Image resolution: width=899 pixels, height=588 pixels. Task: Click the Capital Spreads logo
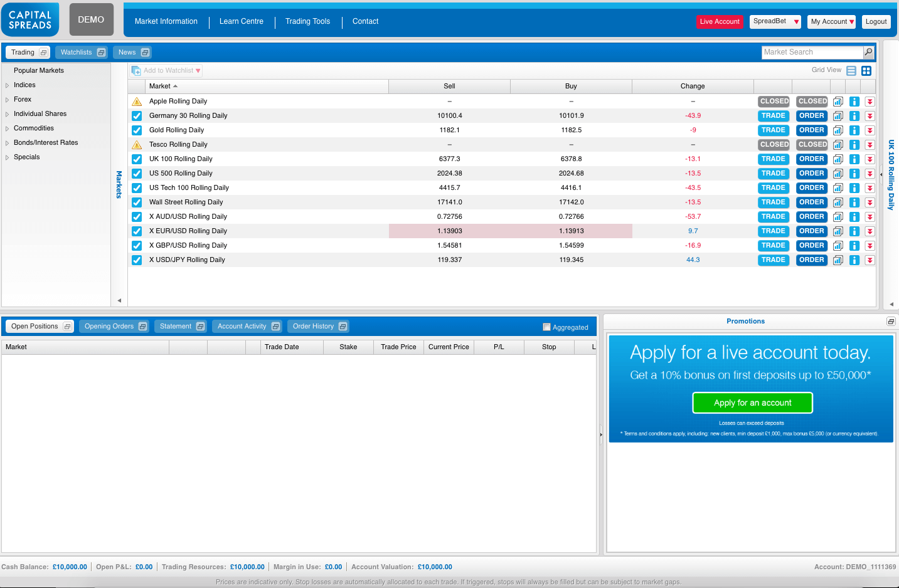[30, 19]
